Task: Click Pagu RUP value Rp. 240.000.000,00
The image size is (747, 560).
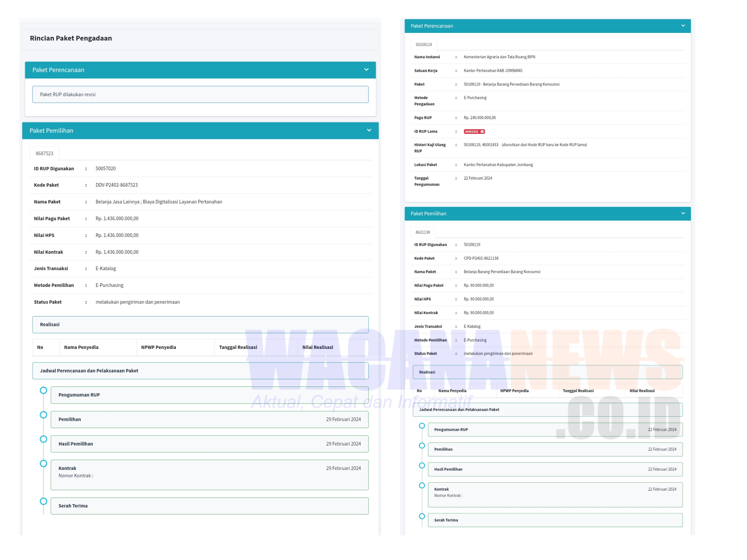Action: point(480,118)
